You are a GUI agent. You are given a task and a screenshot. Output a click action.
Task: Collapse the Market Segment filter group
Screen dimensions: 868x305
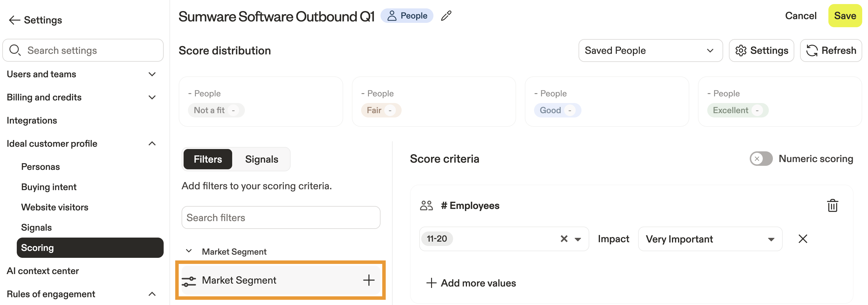(x=189, y=251)
